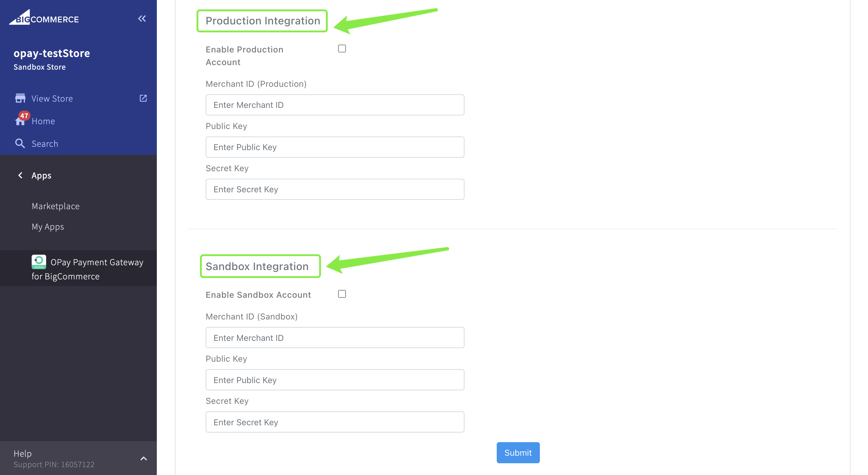This screenshot has height=475, width=868.
Task: Enable the Sandbox Account checkbox
Action: tap(342, 294)
